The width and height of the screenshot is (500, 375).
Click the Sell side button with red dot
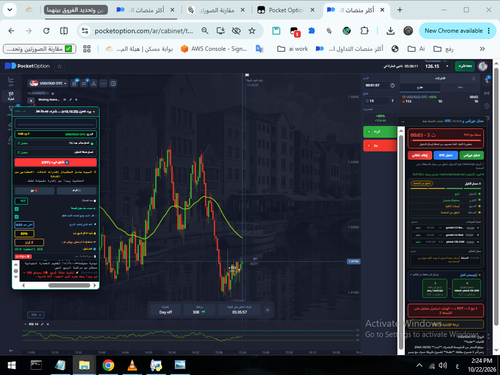[34, 191]
